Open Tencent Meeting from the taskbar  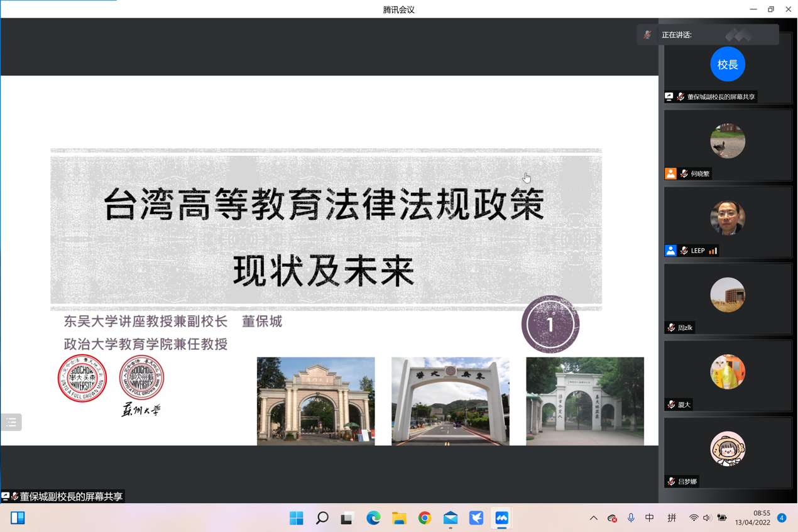[501, 518]
